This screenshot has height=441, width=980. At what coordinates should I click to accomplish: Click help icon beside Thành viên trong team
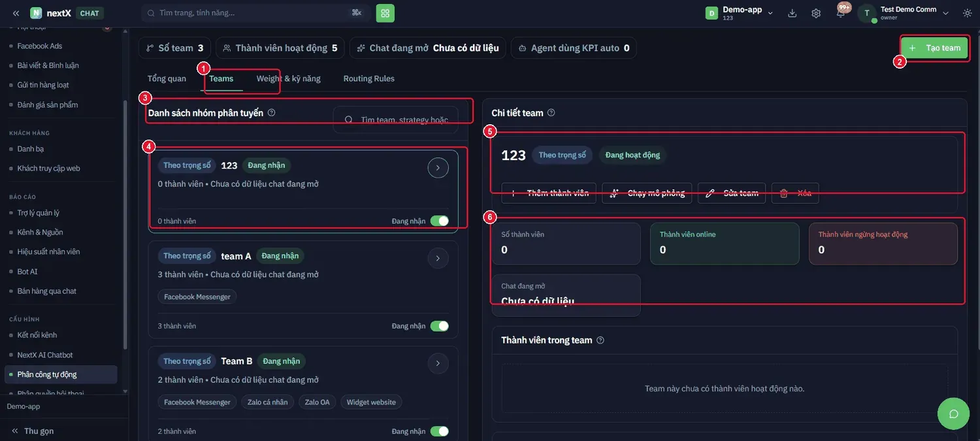click(x=600, y=340)
